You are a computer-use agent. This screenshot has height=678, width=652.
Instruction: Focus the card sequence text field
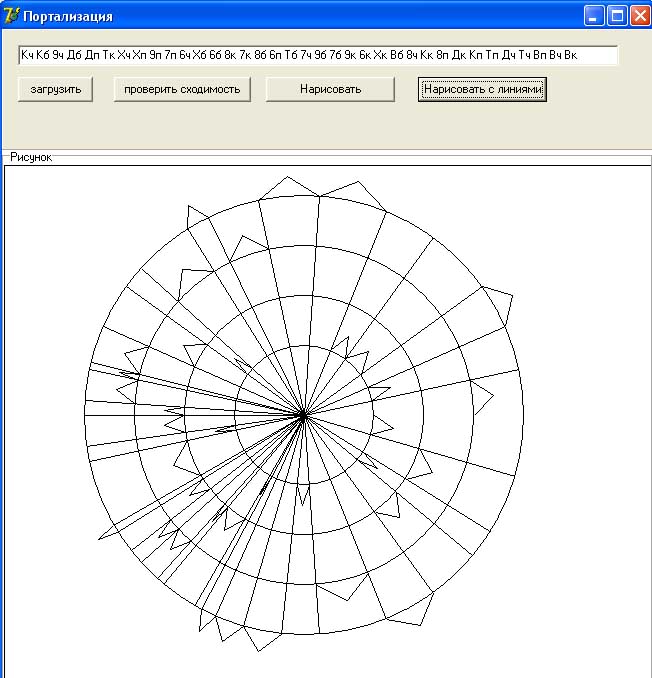pyautogui.click(x=318, y=55)
